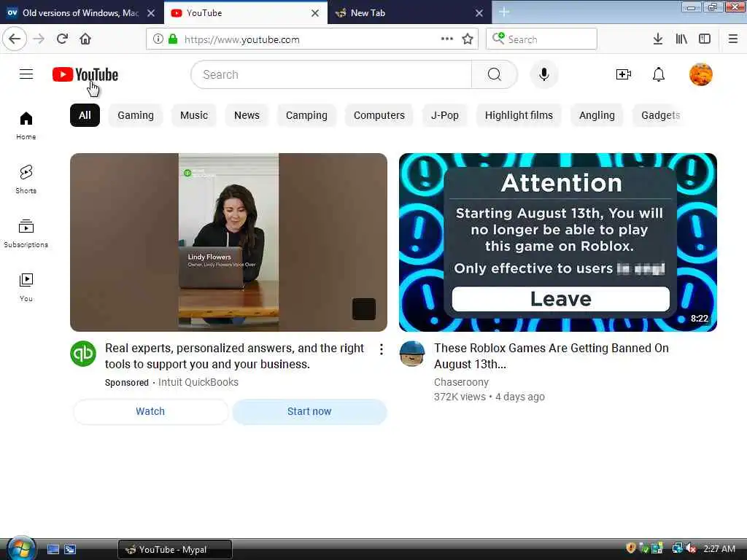Screen dimensions: 747x560
Task: Click the YouTube search input field
Action: (332, 74)
